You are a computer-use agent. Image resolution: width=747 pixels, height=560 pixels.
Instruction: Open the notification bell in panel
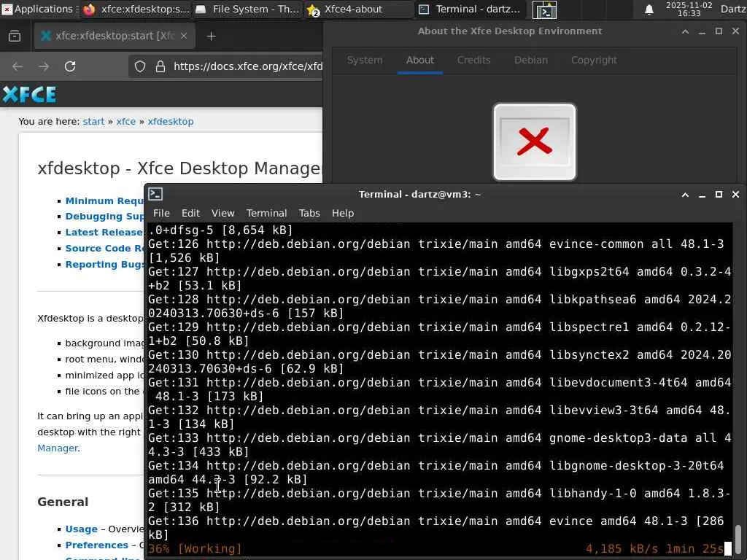coord(649,9)
